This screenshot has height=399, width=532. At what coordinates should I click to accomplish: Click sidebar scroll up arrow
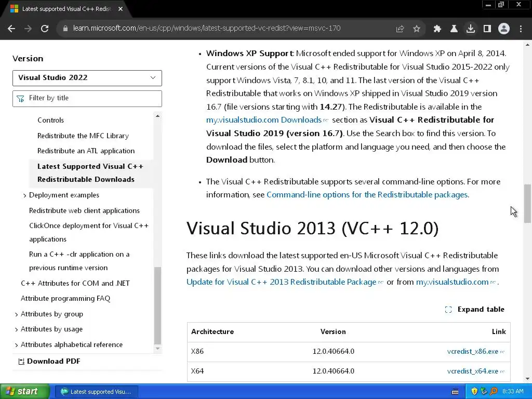click(157, 116)
